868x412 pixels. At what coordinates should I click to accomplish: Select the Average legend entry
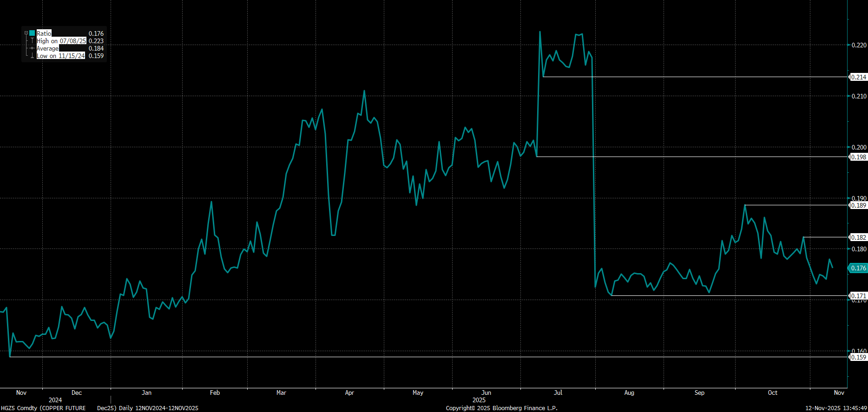click(48, 48)
